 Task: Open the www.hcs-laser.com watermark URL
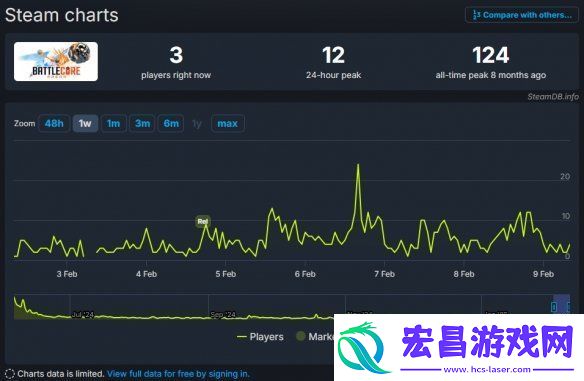click(487, 370)
